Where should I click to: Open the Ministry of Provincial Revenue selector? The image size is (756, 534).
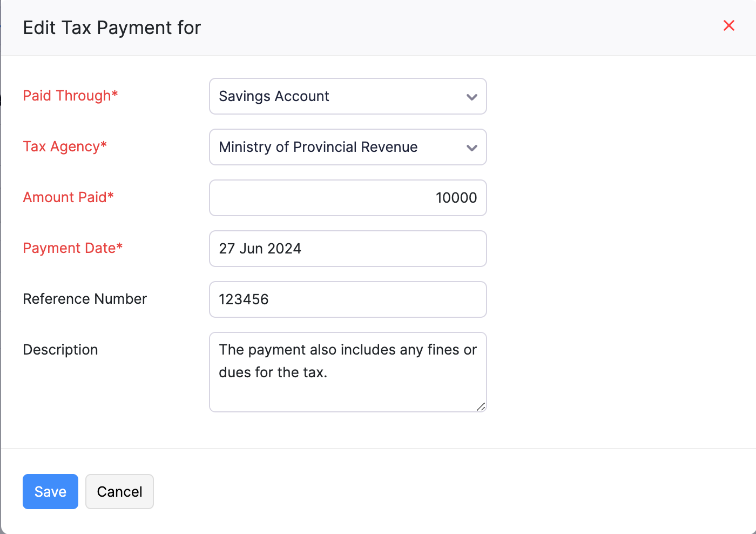348,147
